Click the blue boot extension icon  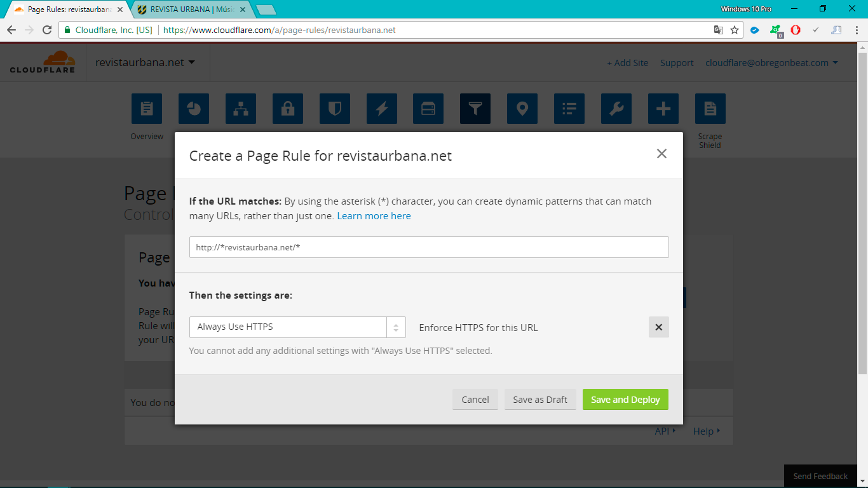point(836,30)
